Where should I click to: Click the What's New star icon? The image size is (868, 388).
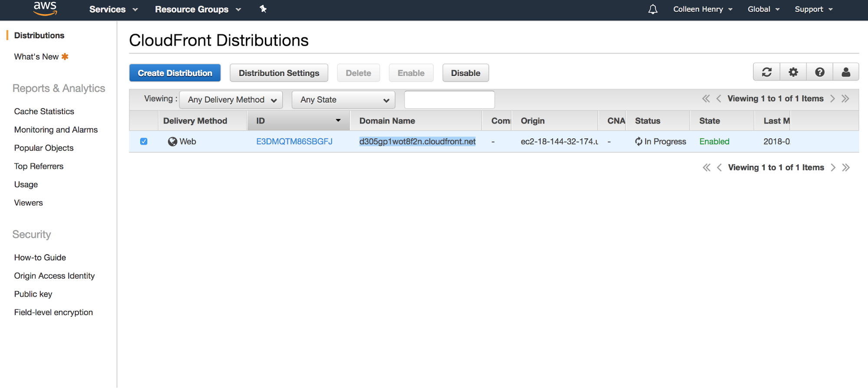[65, 56]
